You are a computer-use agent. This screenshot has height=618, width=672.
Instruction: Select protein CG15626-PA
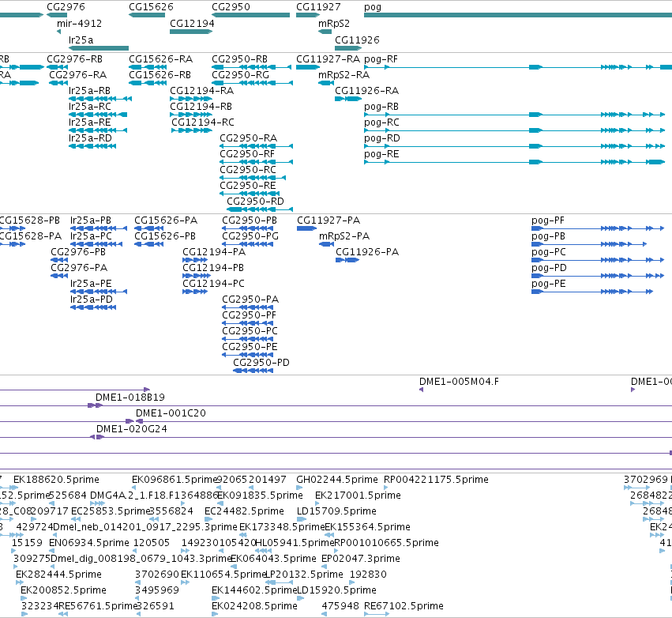148,228
